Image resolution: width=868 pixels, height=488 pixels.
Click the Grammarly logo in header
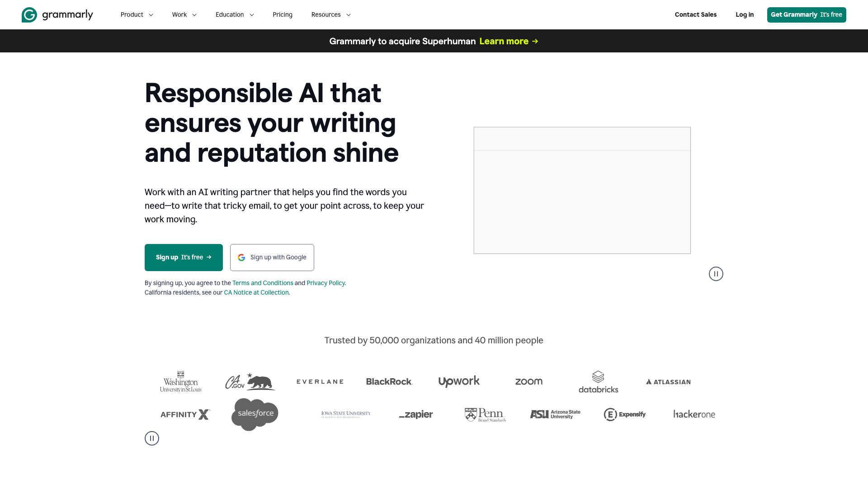[57, 14]
